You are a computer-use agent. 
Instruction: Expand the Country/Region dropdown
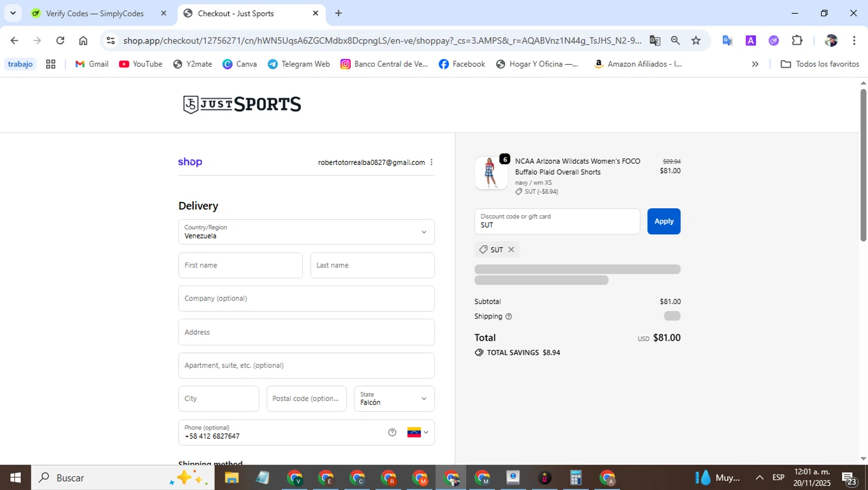tap(306, 232)
